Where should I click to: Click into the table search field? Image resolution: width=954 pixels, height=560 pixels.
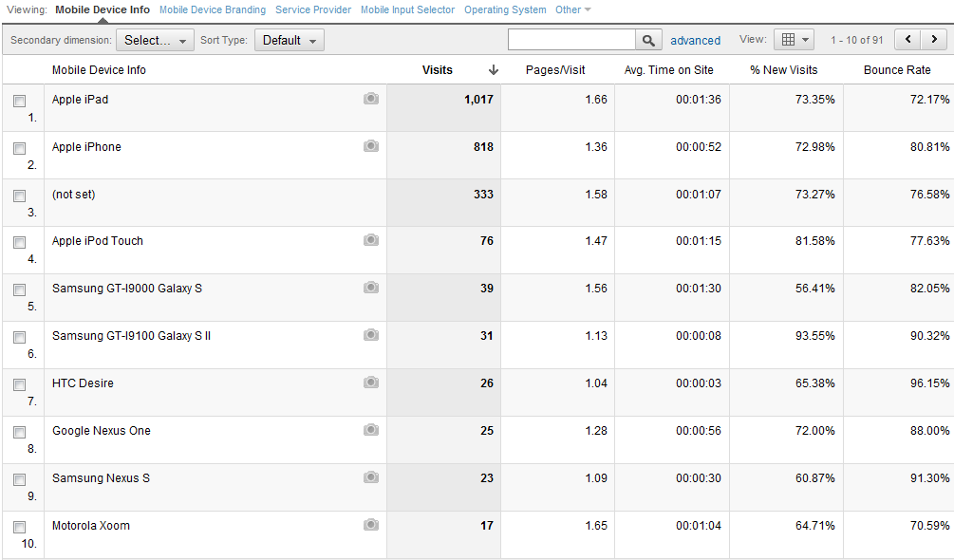(571, 40)
